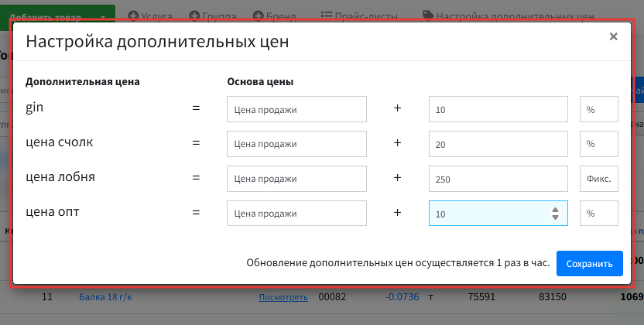The width and height of the screenshot is (644, 325).
Task: Decrease цена опт value with stepper down arrow
Action: tap(555, 217)
